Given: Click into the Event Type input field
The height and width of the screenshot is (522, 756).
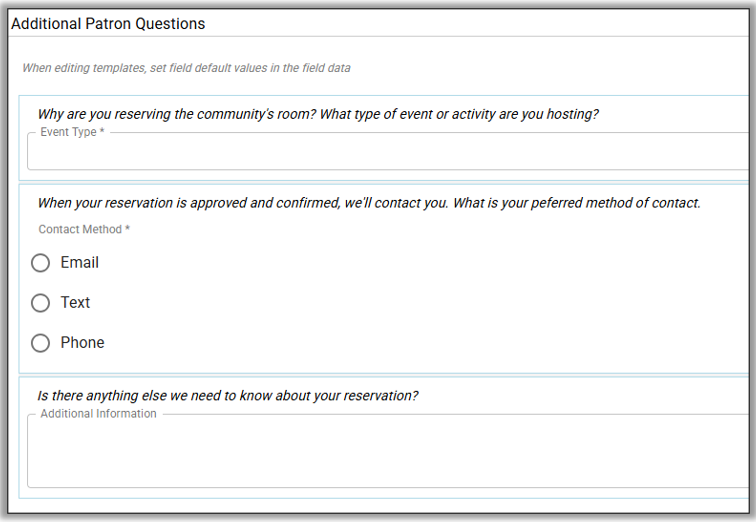Looking at the screenshot, I should pos(390,153).
